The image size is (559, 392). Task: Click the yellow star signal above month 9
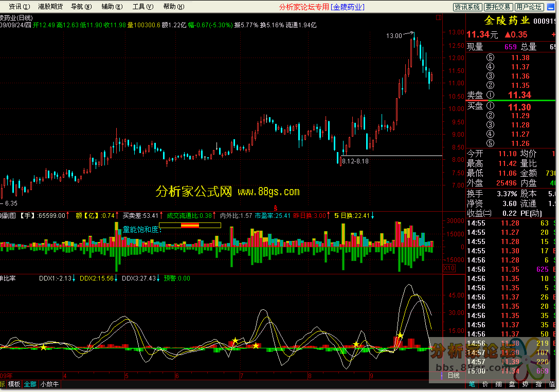click(x=400, y=335)
